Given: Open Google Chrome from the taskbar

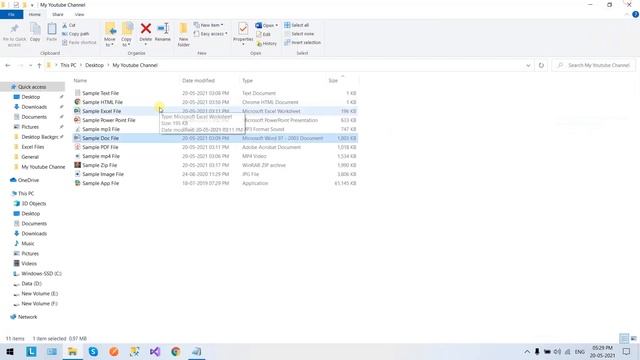Looking at the screenshot, I should [x=176, y=351].
